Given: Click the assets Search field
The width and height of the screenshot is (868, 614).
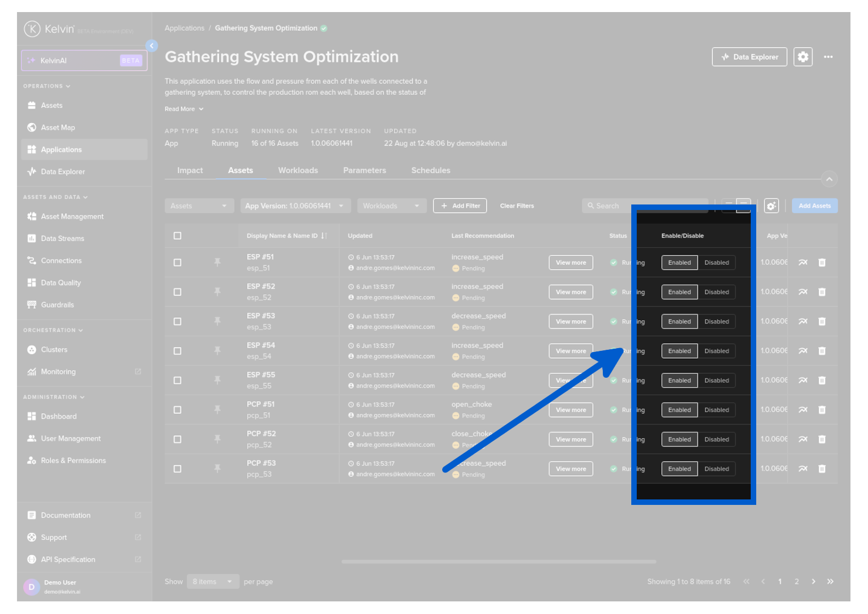Looking at the screenshot, I should (645, 206).
